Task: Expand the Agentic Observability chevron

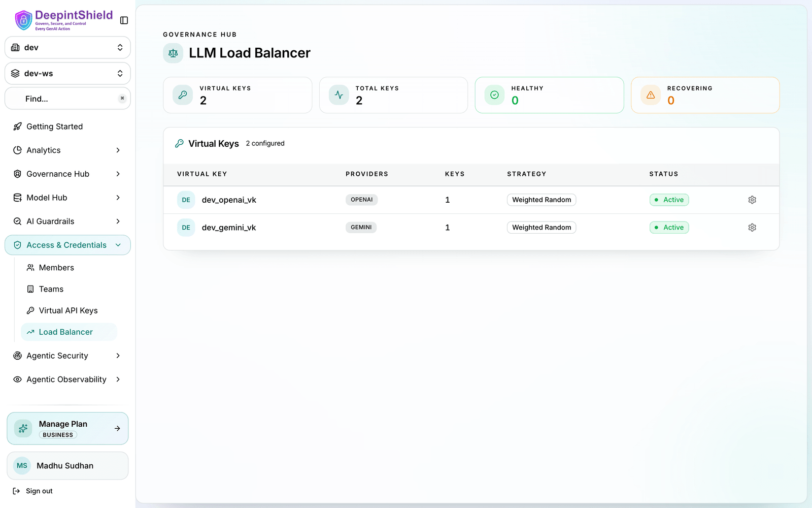Action: pyautogui.click(x=118, y=379)
